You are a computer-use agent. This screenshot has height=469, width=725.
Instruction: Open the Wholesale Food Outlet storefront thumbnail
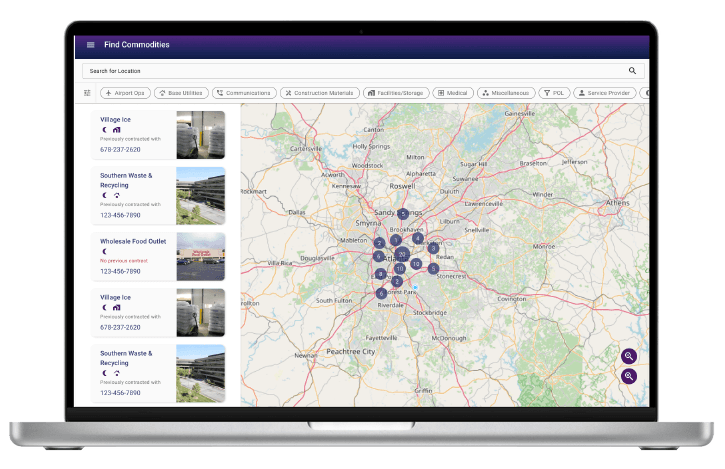coord(200,257)
